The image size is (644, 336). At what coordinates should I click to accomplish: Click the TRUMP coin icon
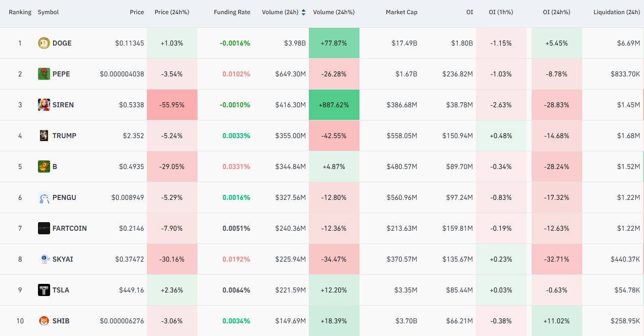(44, 136)
